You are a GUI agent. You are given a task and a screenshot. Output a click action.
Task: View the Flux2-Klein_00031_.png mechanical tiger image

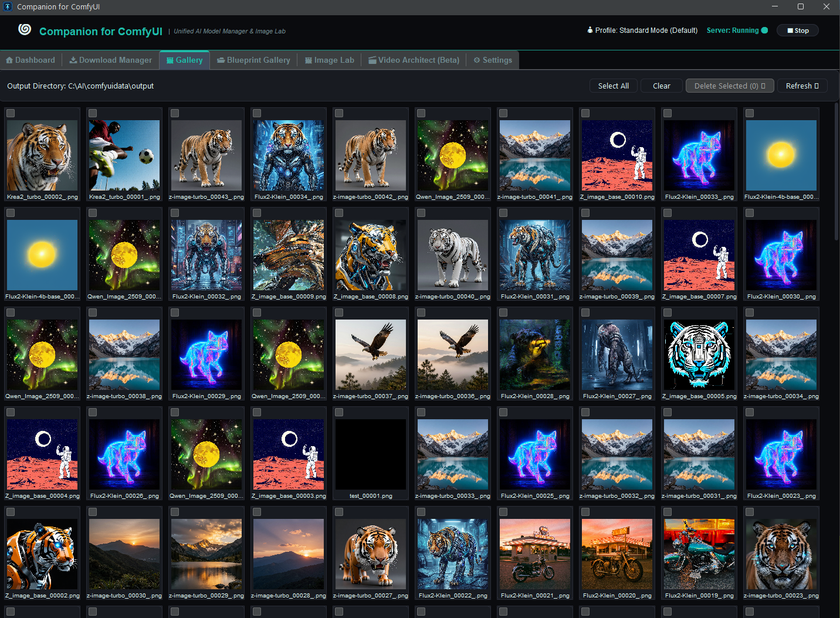[535, 255]
